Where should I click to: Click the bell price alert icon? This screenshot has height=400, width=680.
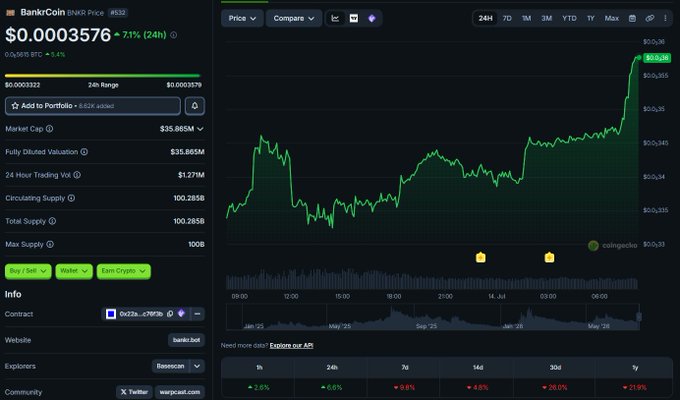(x=195, y=106)
